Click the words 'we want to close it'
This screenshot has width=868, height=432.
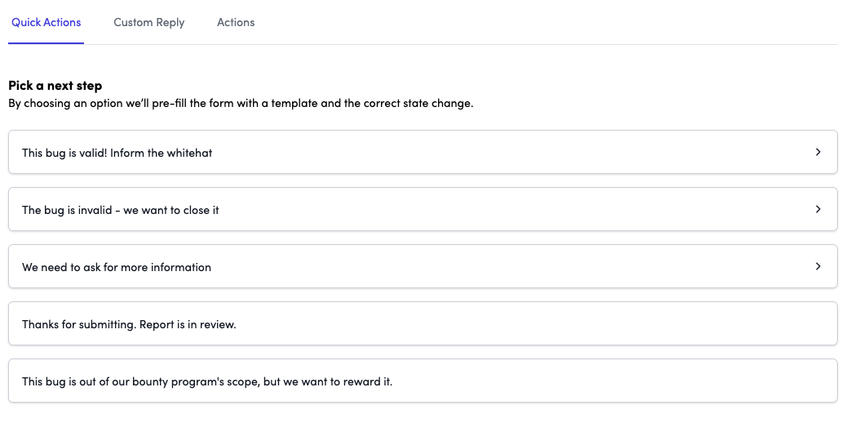click(171, 210)
